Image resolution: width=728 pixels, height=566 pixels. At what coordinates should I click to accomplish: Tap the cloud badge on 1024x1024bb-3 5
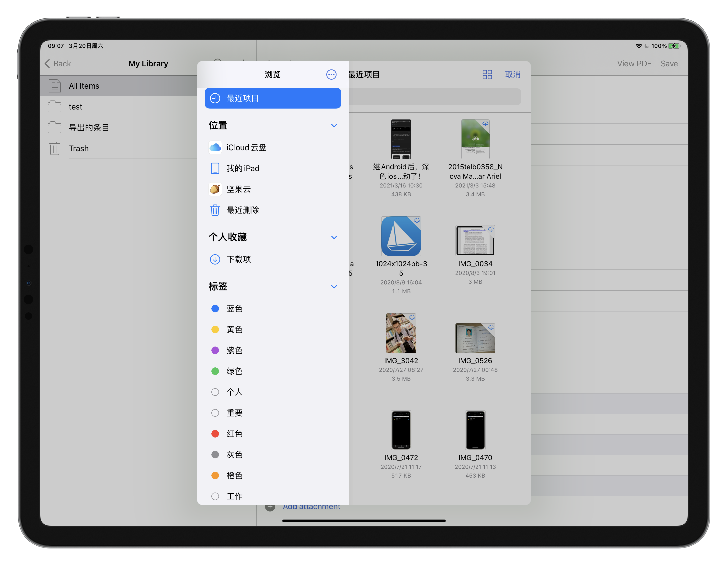point(417,220)
